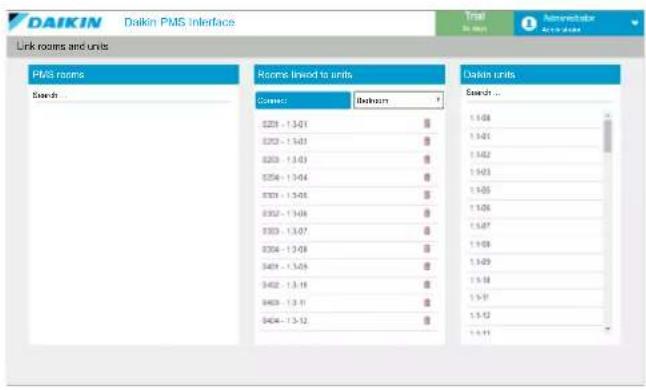Delete the 0302 room link
646x390 pixels.
pos(427,213)
